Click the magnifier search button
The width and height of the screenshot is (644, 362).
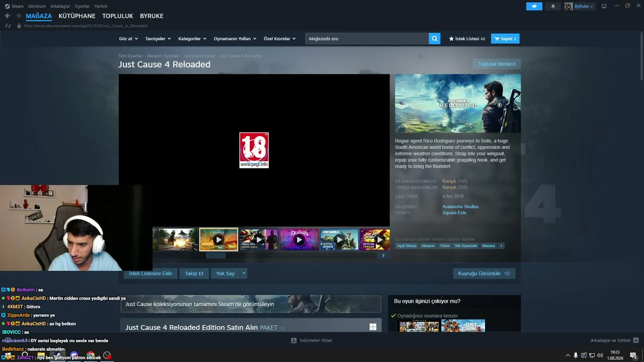pyautogui.click(x=435, y=39)
